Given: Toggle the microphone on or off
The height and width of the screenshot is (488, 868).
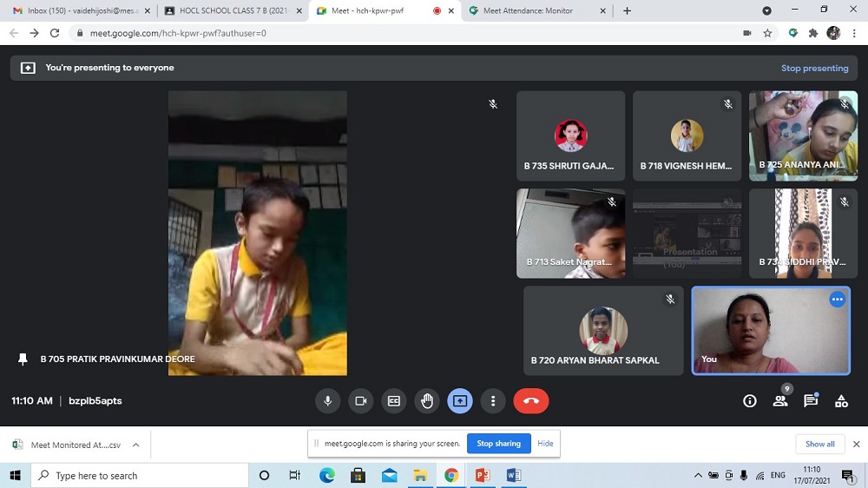Looking at the screenshot, I should tap(328, 401).
